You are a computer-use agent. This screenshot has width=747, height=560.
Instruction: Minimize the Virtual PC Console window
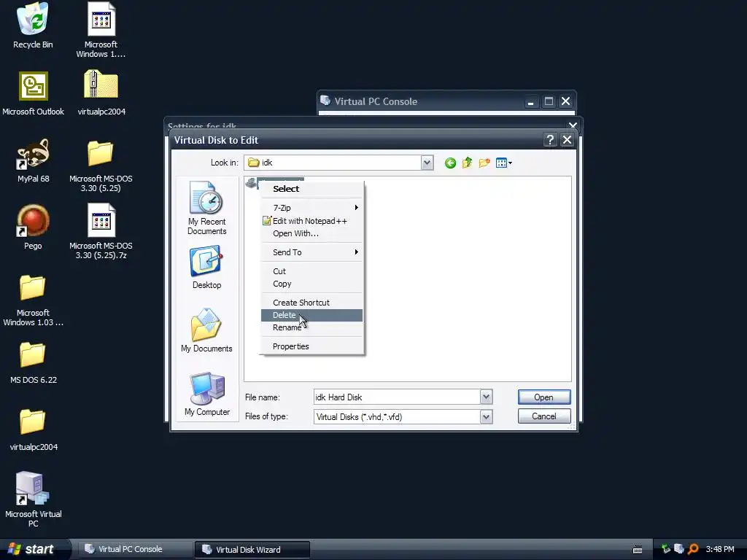531,101
